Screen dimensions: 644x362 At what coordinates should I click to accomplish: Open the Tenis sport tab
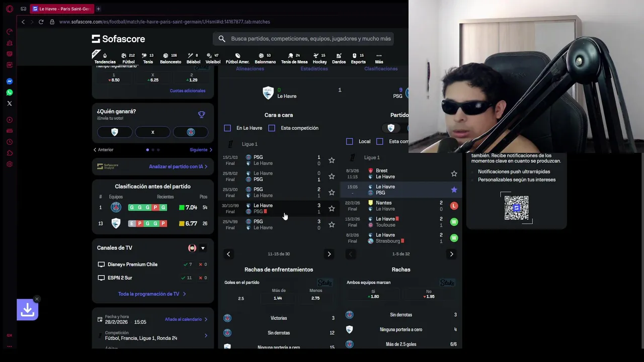tap(148, 58)
